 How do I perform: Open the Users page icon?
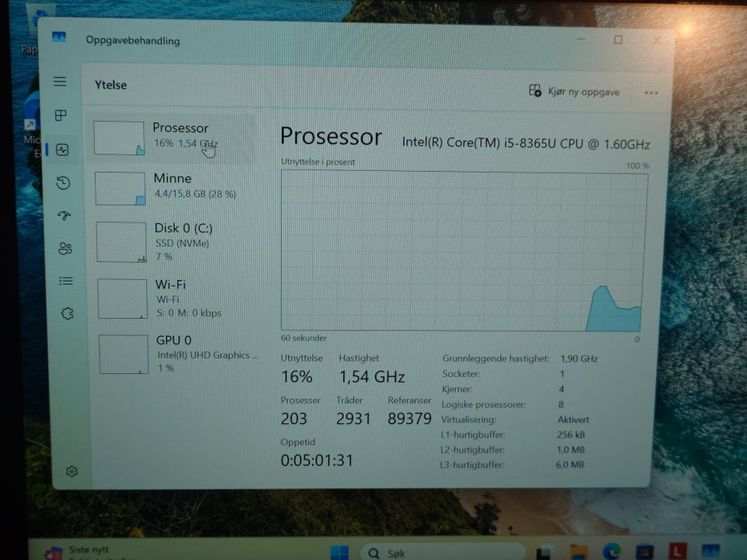(65, 248)
